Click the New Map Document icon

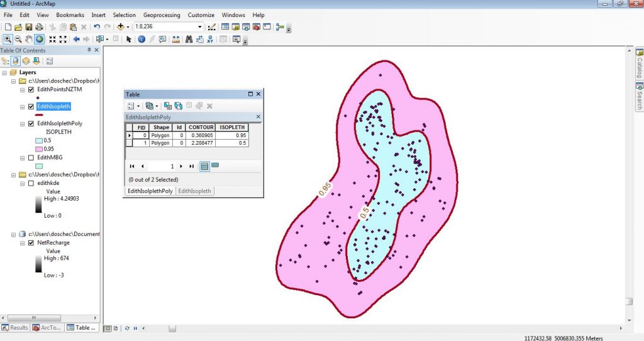8,26
